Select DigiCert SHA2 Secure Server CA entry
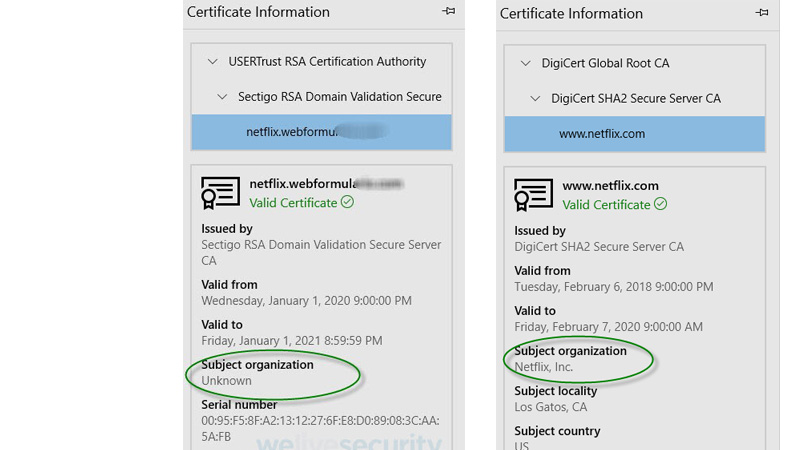The width and height of the screenshot is (800, 450). (636, 98)
